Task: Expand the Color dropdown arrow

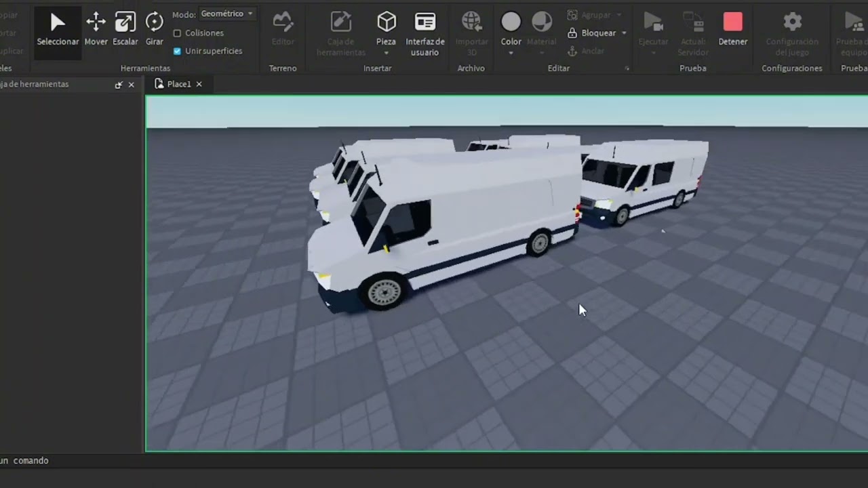Action: [x=511, y=53]
